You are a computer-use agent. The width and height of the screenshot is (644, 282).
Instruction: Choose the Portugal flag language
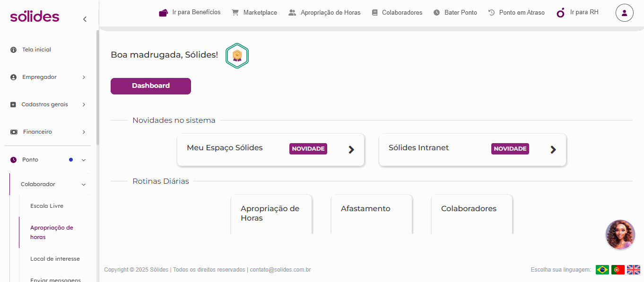(x=618, y=270)
